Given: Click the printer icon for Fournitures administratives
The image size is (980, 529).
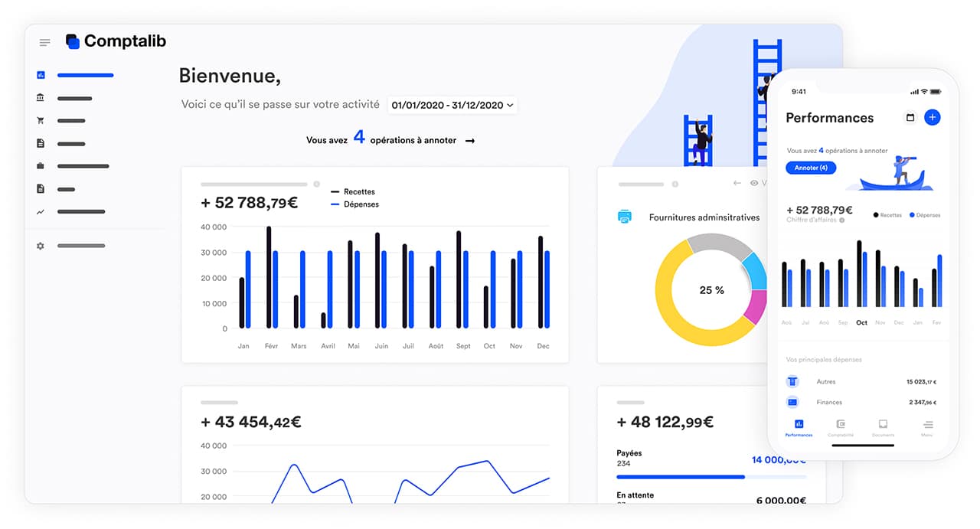Looking at the screenshot, I should [x=625, y=217].
